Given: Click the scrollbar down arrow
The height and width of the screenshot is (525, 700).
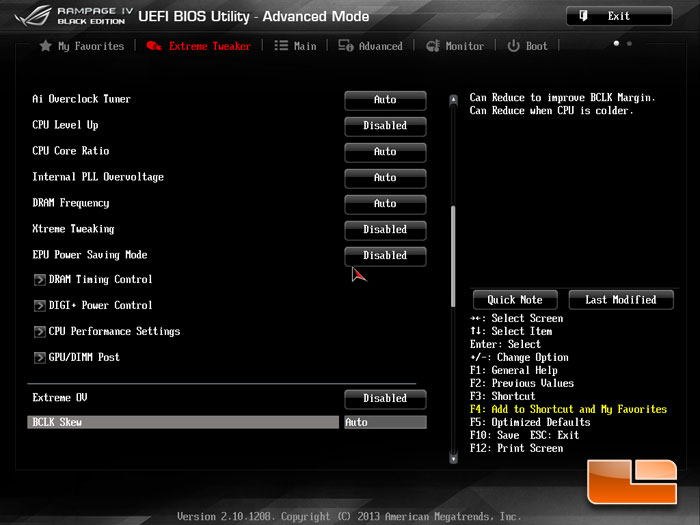Looking at the screenshot, I should click(x=454, y=458).
